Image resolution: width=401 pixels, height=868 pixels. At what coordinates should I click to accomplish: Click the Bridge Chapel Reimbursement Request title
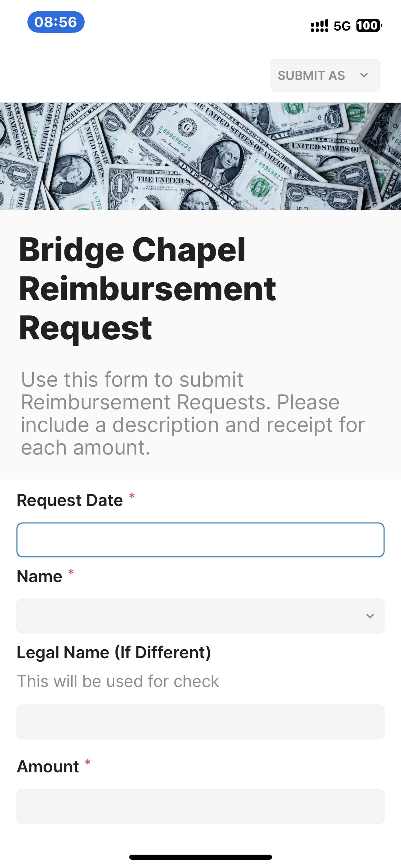tap(147, 289)
